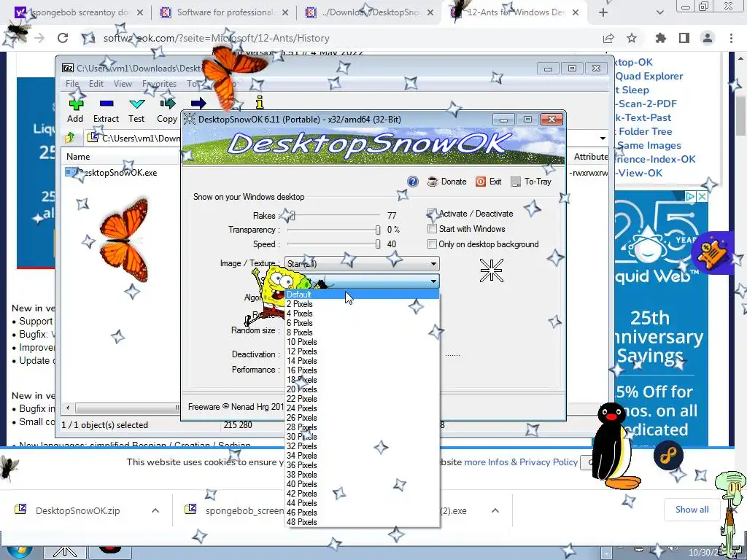Open the Chrome profile avatar

708,38
